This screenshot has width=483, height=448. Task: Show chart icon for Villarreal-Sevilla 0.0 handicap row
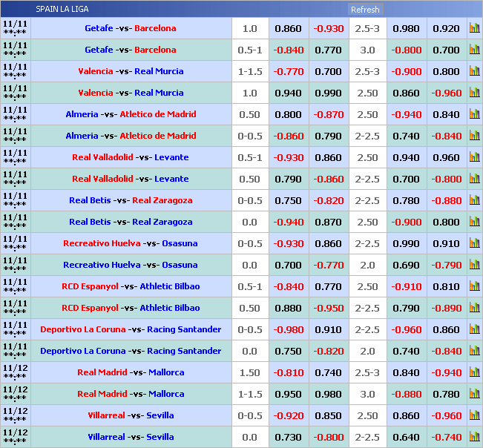(474, 437)
